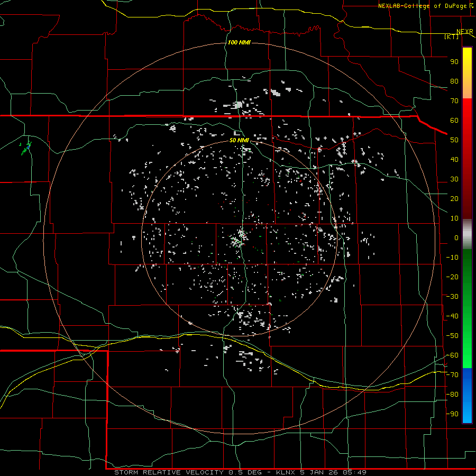Click the isolated green echo west of the rings

(26, 148)
